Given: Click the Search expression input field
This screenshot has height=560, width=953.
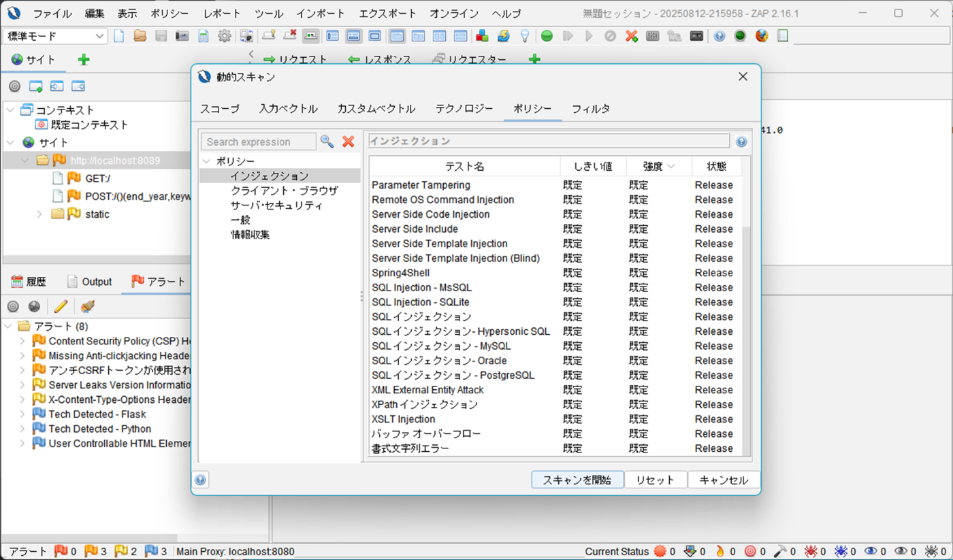Looking at the screenshot, I should click(259, 142).
